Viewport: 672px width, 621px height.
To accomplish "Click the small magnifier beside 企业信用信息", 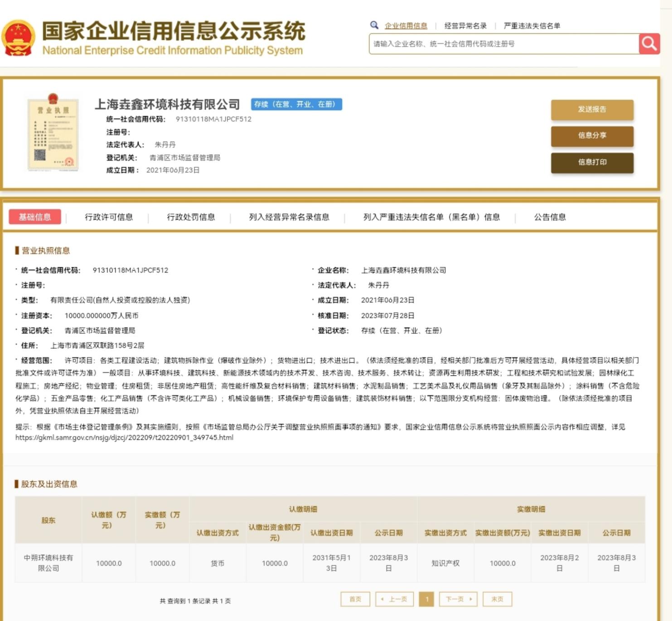I will pos(374,25).
